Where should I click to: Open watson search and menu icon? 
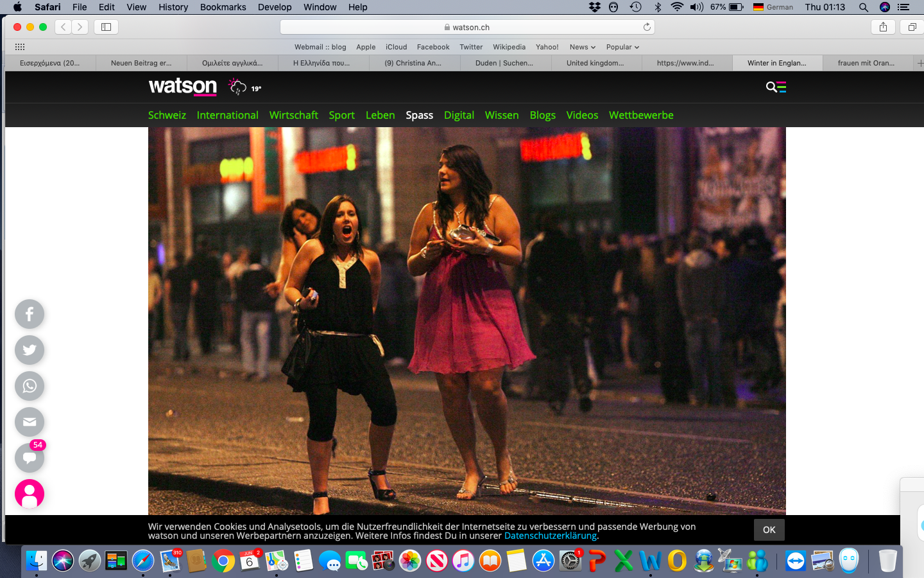pos(776,87)
